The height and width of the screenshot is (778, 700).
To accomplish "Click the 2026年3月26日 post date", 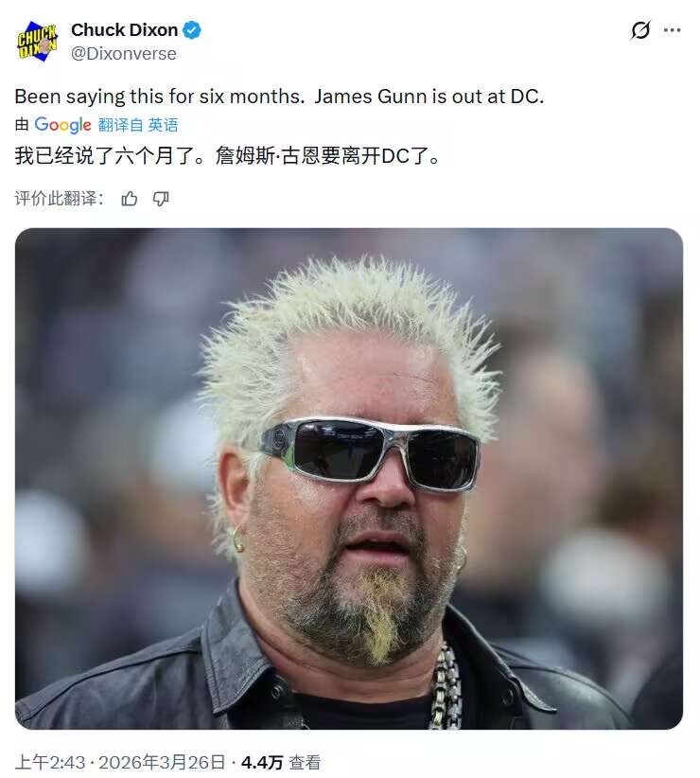I will (162, 762).
